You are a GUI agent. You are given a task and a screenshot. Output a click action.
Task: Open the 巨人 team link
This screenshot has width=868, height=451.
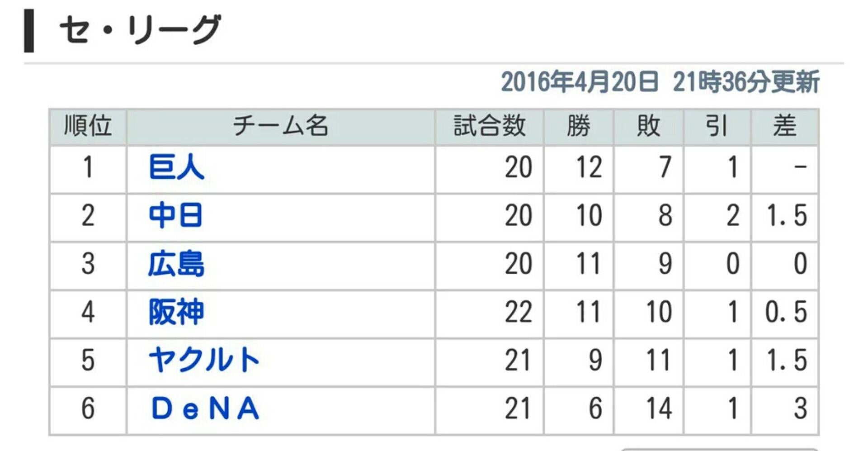[176, 167]
